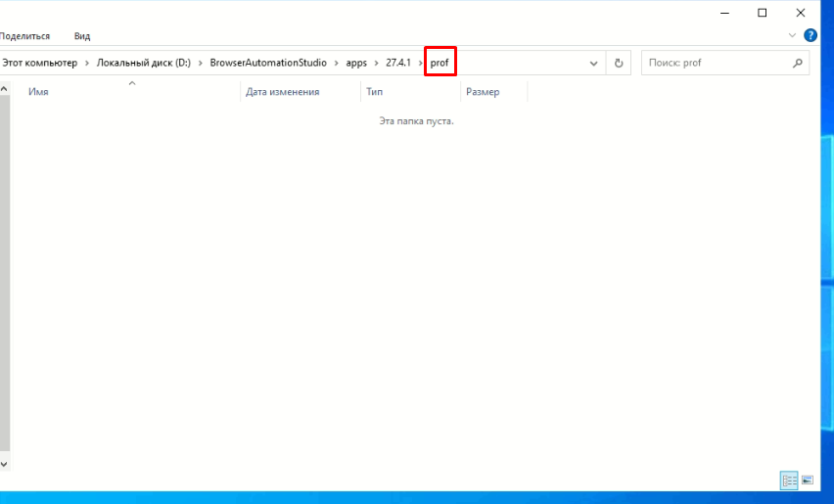
Task: Expand the ribbon with the chevron
Action: point(793,35)
